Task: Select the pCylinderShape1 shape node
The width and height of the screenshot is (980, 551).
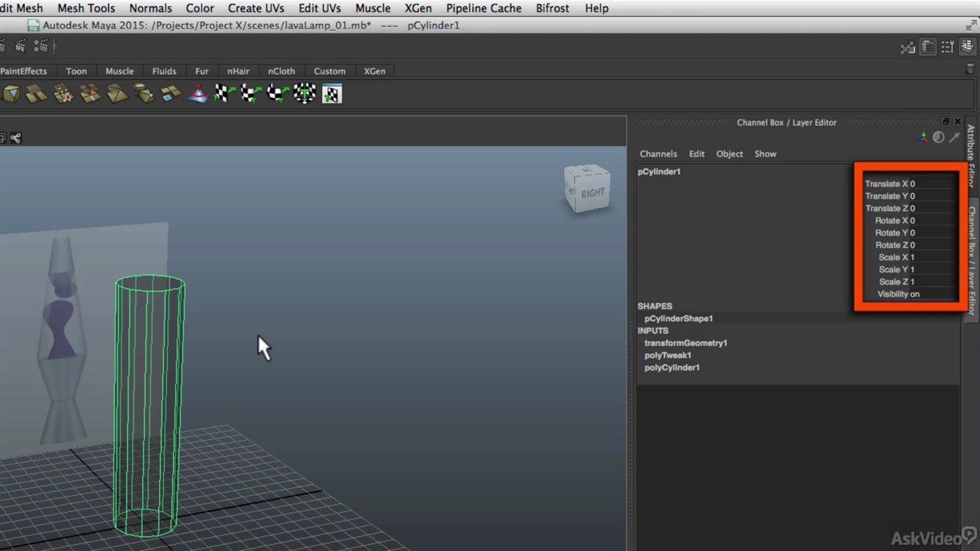Action: (678, 319)
